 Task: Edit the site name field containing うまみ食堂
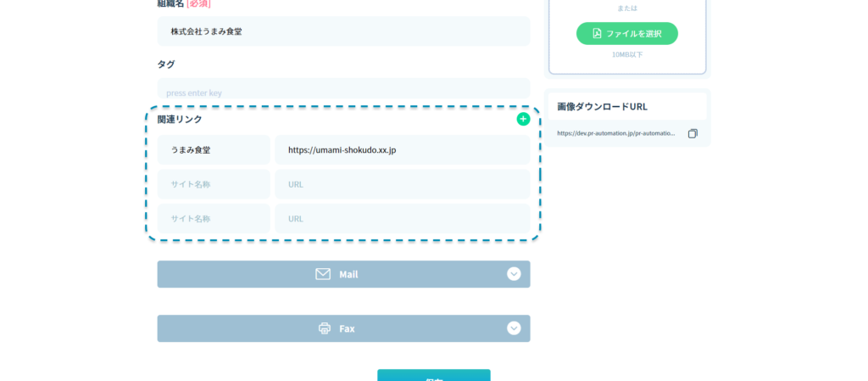tap(214, 150)
